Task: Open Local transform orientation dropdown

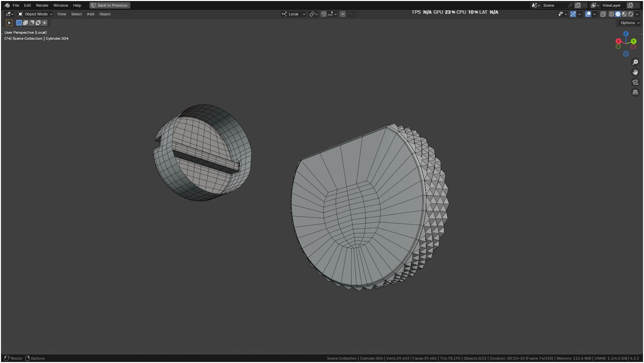Action: click(x=294, y=14)
